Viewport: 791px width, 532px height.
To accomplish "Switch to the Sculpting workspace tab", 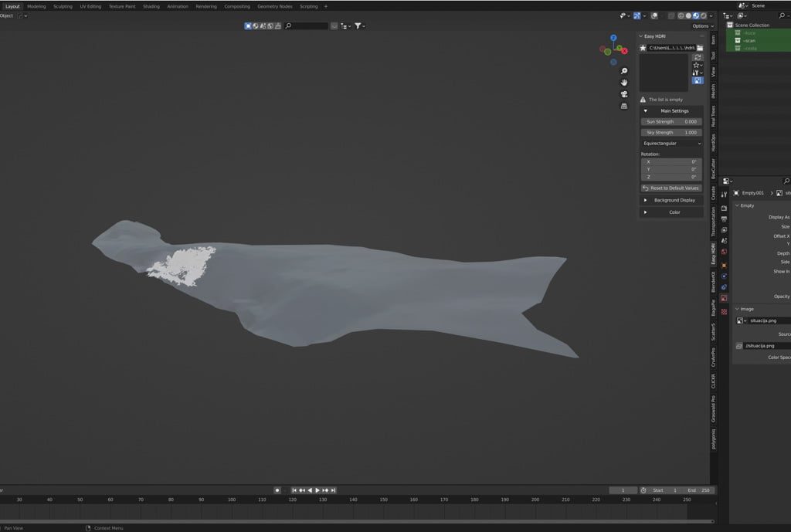I will click(63, 6).
